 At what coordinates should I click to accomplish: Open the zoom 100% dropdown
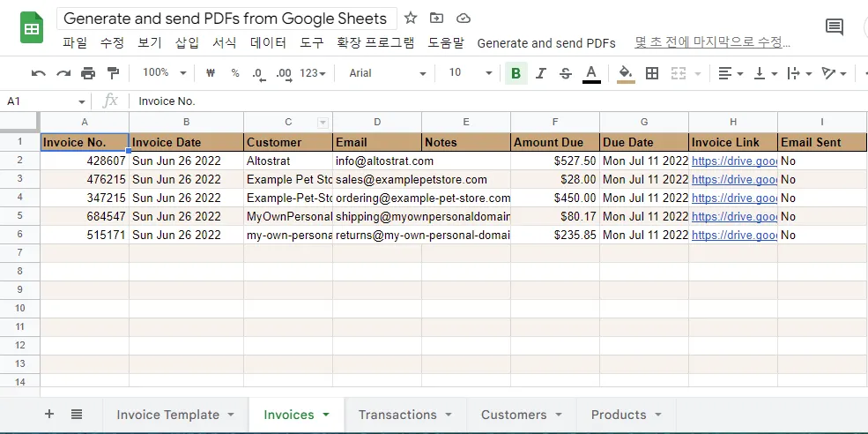click(165, 73)
